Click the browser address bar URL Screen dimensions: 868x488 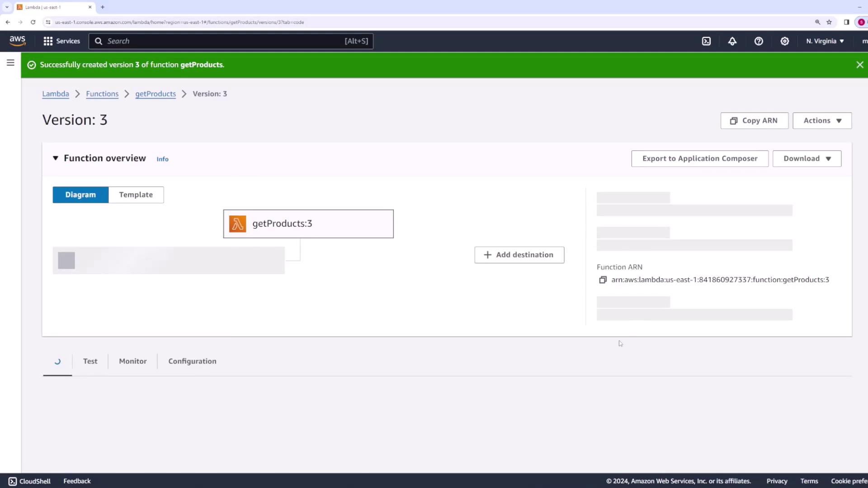point(179,22)
